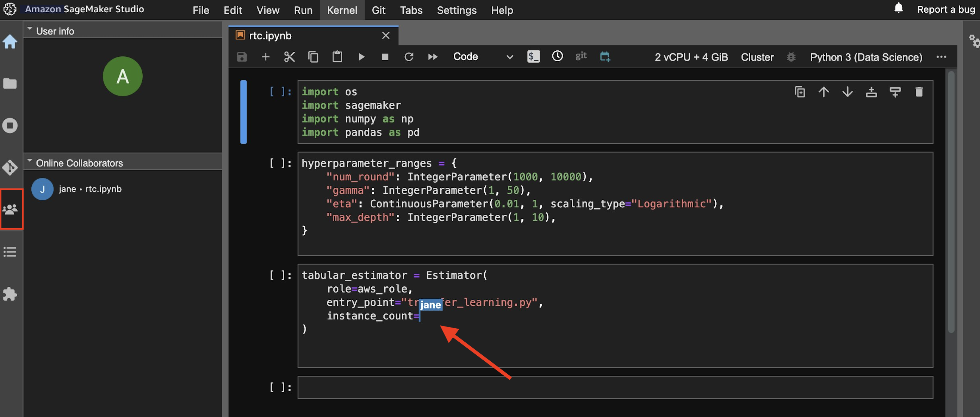
Task: Open the Extensions puzzle icon
Action: (x=10, y=294)
